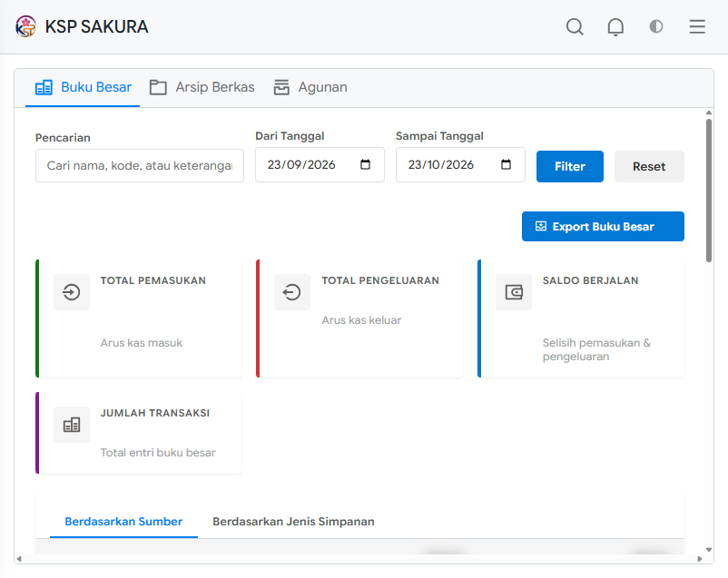Open calendar picker for Dari Tanggal
Viewport: 728px width, 578px height.
click(366, 164)
